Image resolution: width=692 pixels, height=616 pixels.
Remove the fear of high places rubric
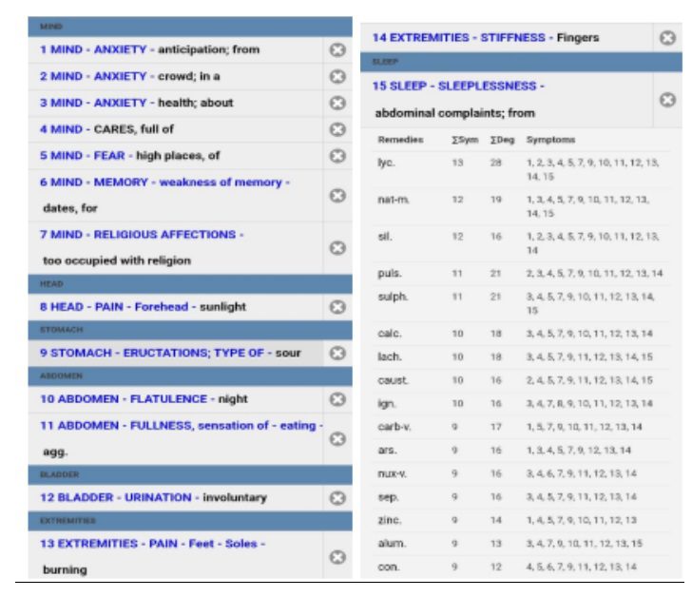(336, 156)
